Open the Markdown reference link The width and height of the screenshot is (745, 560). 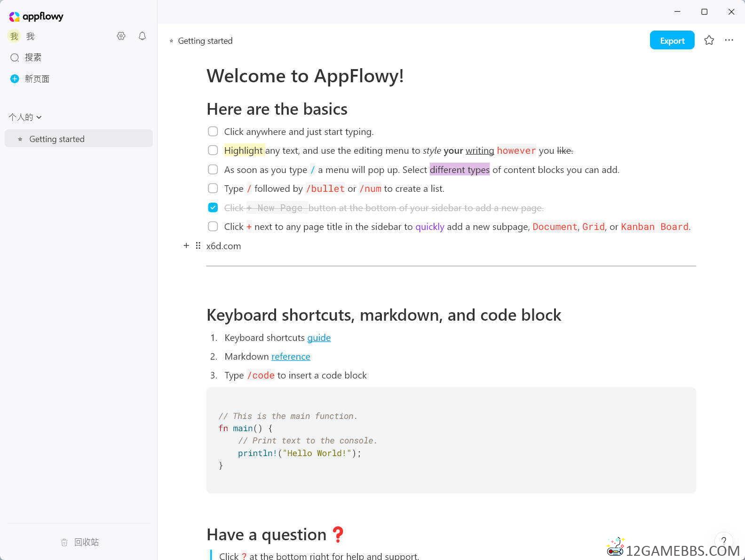click(x=291, y=356)
